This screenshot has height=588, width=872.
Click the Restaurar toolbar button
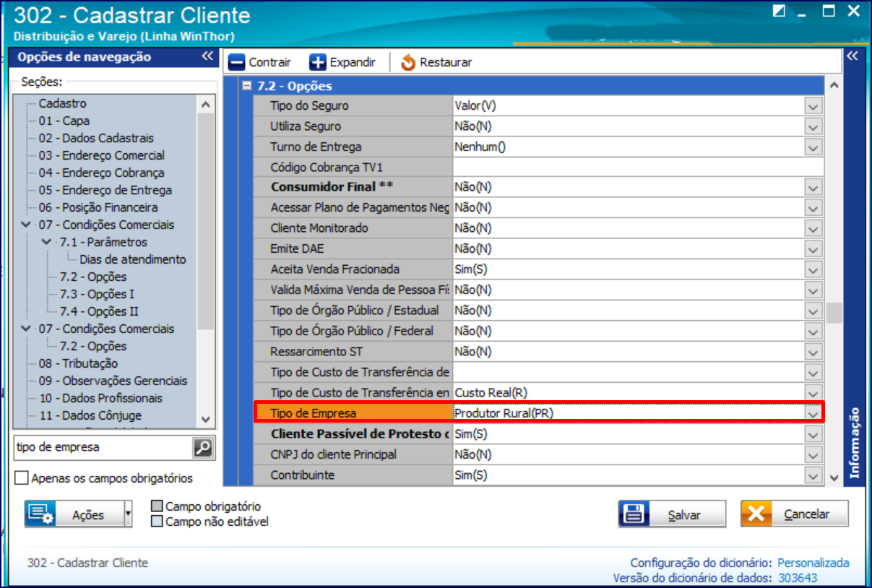(x=436, y=63)
